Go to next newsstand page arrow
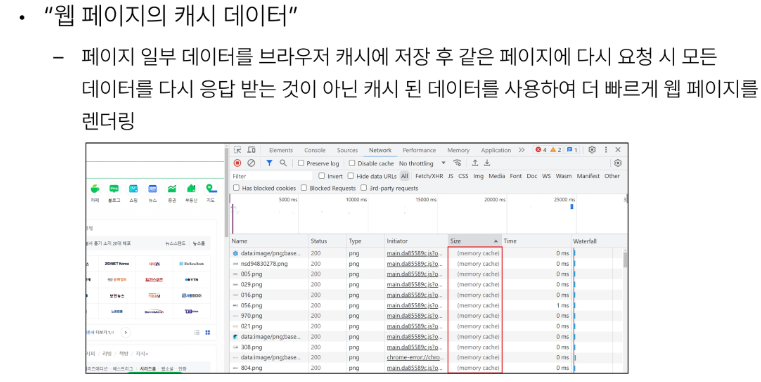This screenshot has height=382, width=761. click(126, 332)
